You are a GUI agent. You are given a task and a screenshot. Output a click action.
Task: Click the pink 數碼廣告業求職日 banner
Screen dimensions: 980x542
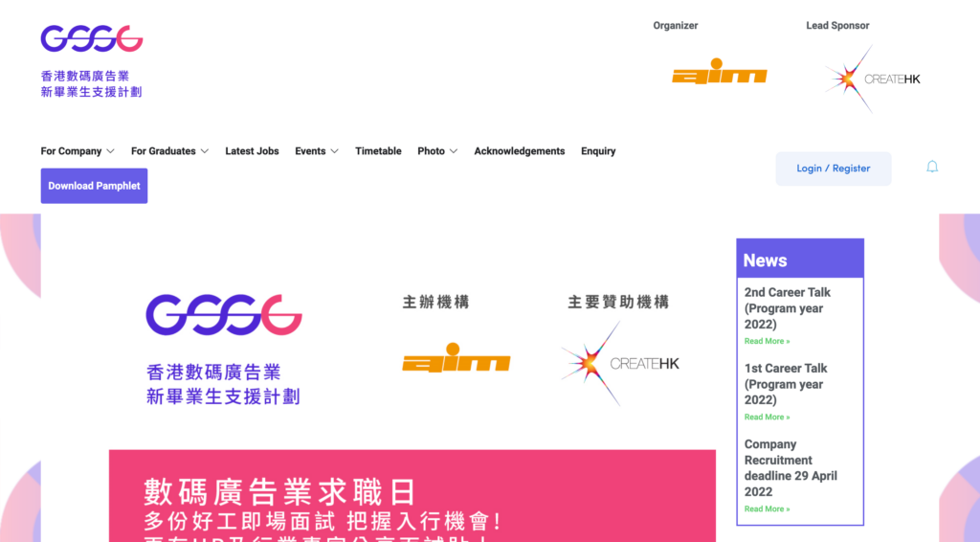412,496
